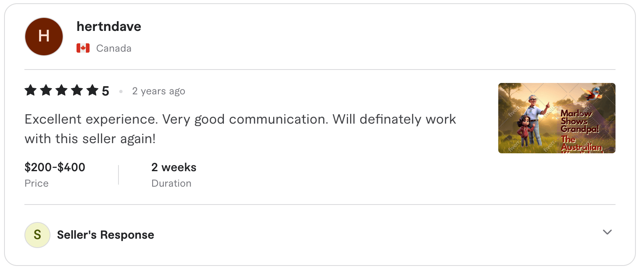Click the 5 rating value
This screenshot has height=270, width=644.
point(105,91)
